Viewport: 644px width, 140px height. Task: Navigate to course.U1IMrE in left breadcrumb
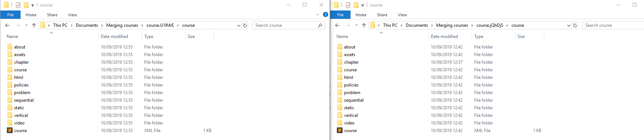160,25
